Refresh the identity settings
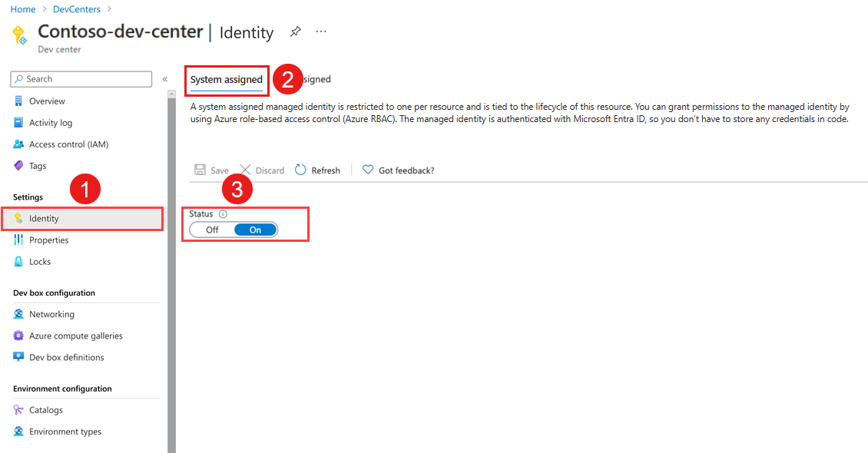The height and width of the screenshot is (453, 868). [318, 170]
